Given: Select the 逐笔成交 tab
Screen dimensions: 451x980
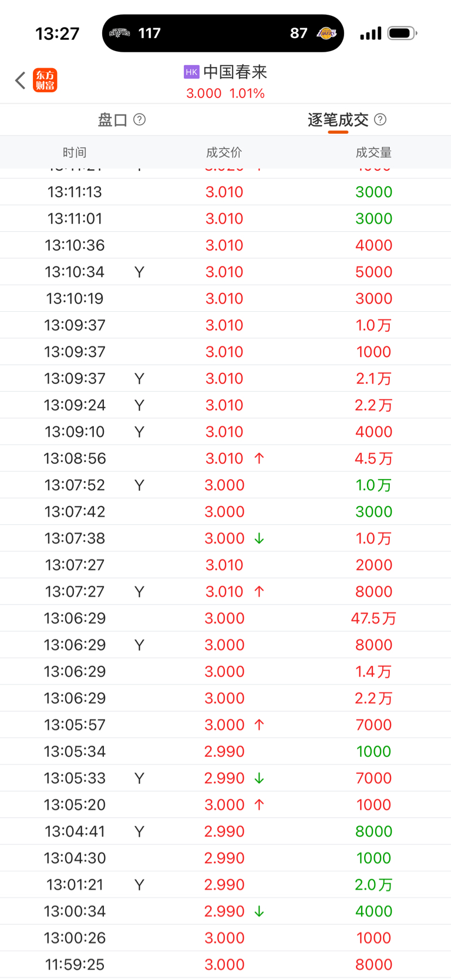Looking at the screenshot, I should point(338,120).
